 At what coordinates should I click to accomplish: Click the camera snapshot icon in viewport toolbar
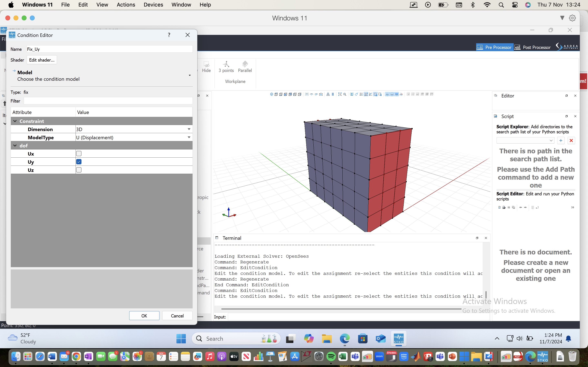click(321, 94)
